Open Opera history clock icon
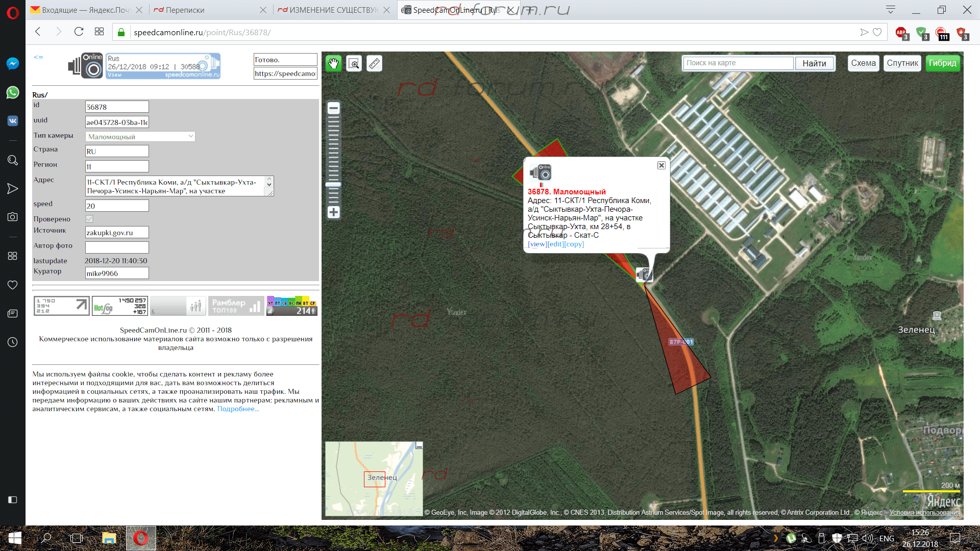This screenshot has height=551, width=980. 13,342
